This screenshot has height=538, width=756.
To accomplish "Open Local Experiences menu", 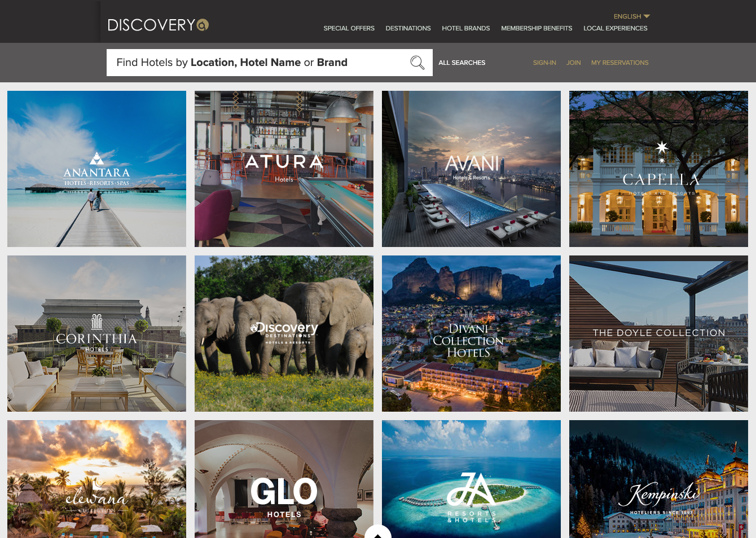I will click(615, 28).
